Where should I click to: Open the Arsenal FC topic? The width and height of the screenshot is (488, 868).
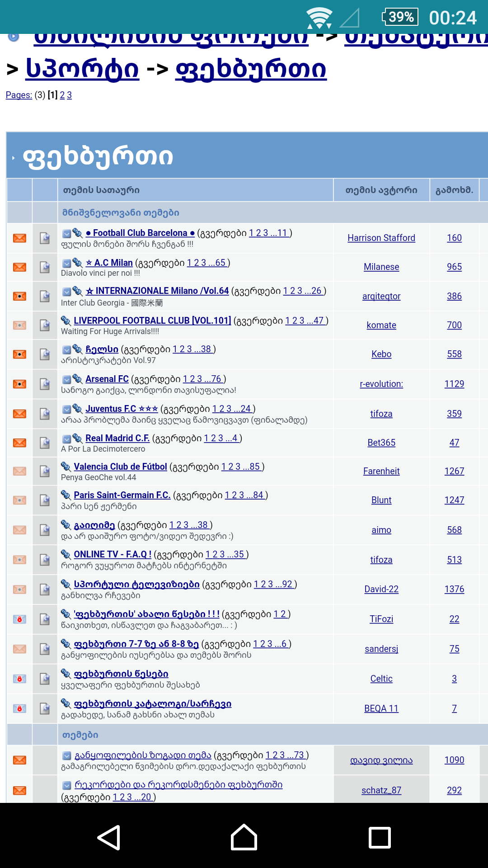point(107,379)
